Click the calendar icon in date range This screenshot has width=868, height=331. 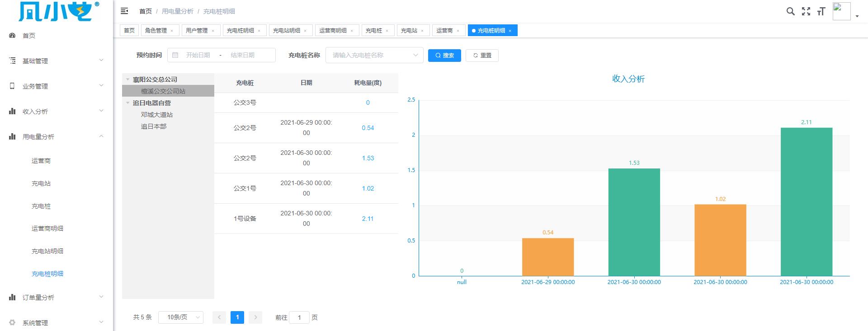[x=175, y=55]
